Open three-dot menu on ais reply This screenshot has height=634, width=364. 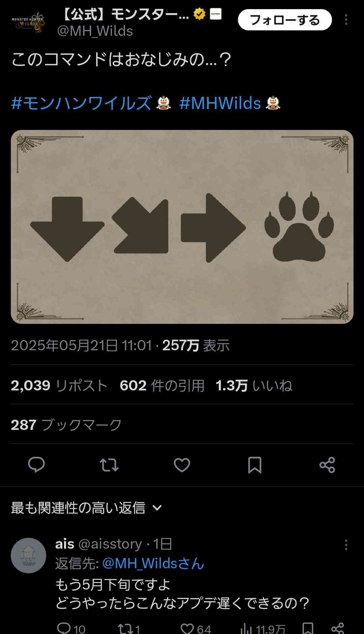click(x=346, y=545)
